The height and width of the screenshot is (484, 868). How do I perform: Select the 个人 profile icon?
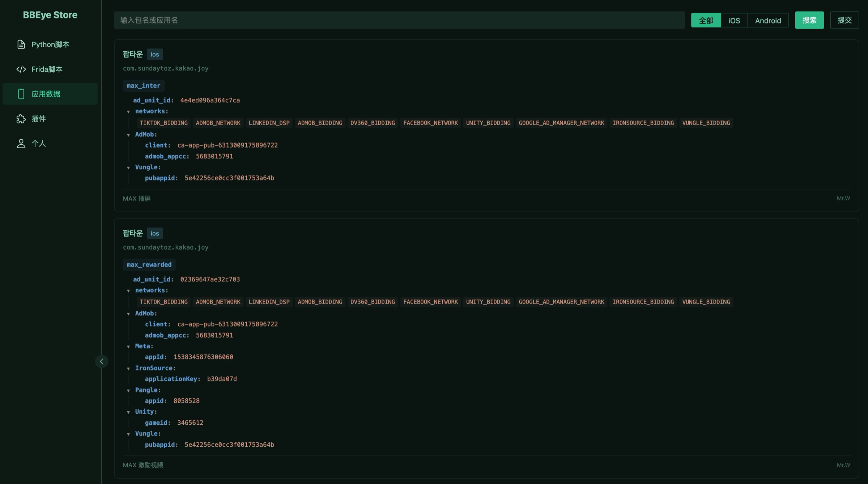21,143
